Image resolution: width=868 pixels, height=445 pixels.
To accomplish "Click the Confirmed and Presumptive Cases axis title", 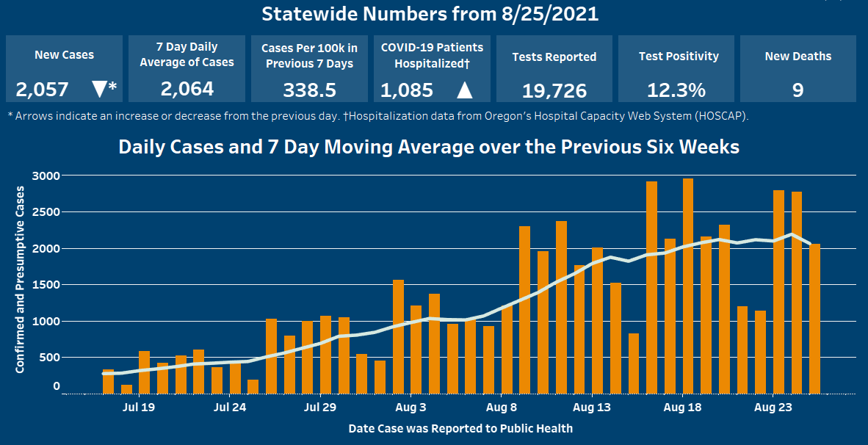I will (20, 280).
